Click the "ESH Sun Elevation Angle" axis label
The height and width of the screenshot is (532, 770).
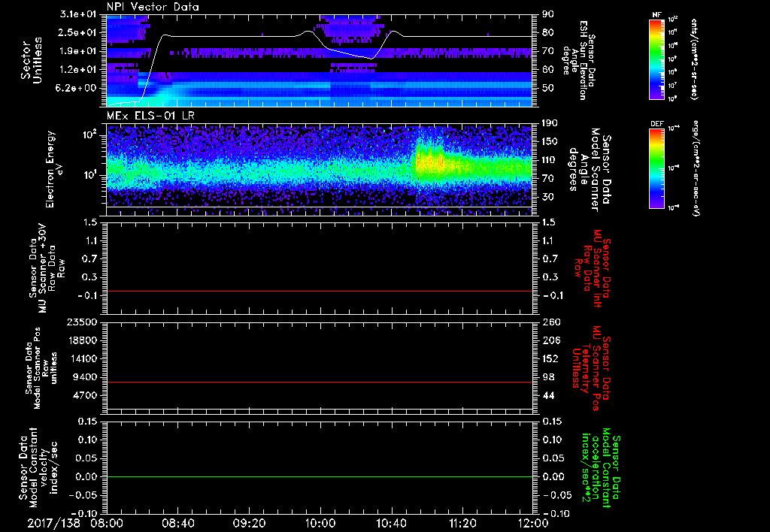click(x=575, y=60)
